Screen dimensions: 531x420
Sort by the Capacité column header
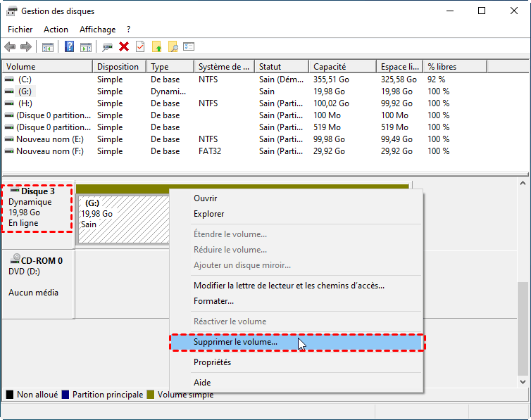330,67
